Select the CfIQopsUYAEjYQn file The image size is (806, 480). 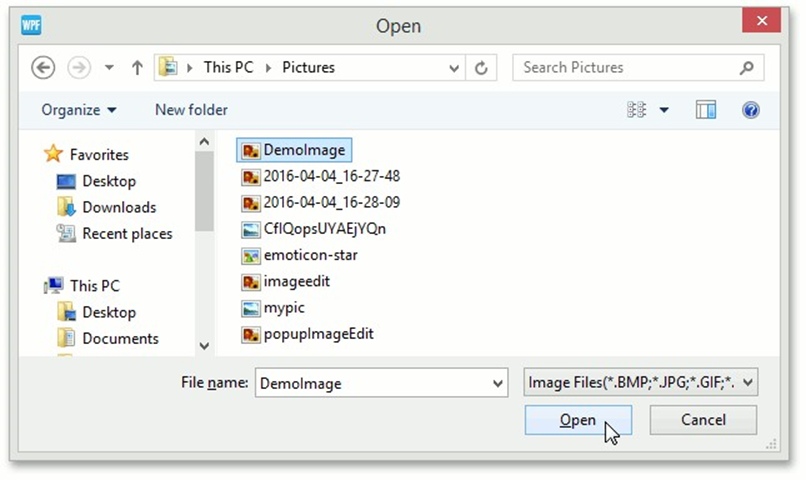pos(314,229)
